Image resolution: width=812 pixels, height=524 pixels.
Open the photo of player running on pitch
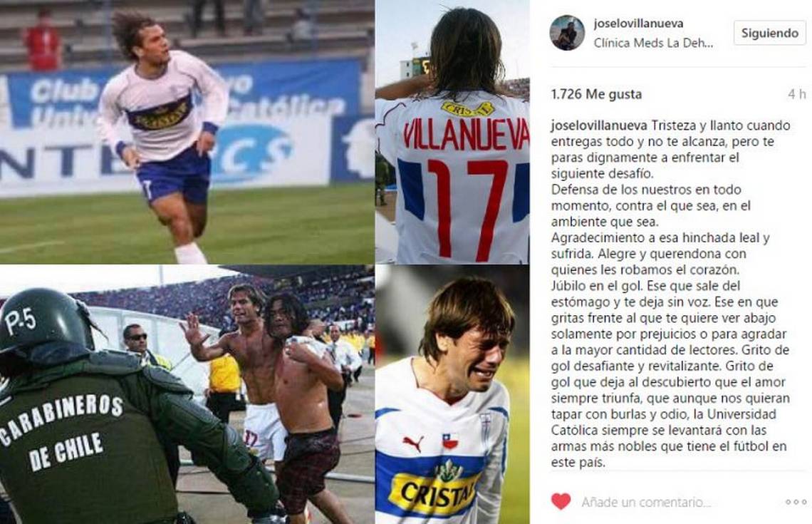[187, 132]
